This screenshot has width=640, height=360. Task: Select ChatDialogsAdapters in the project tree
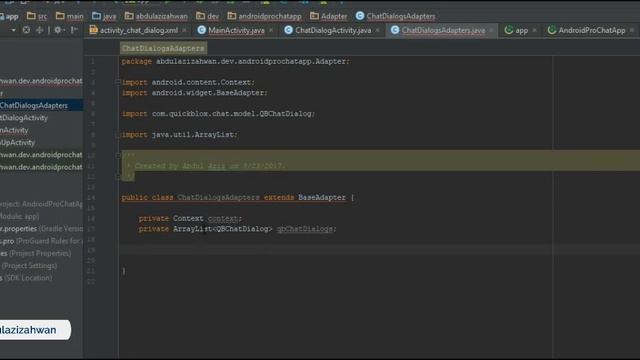[41, 105]
